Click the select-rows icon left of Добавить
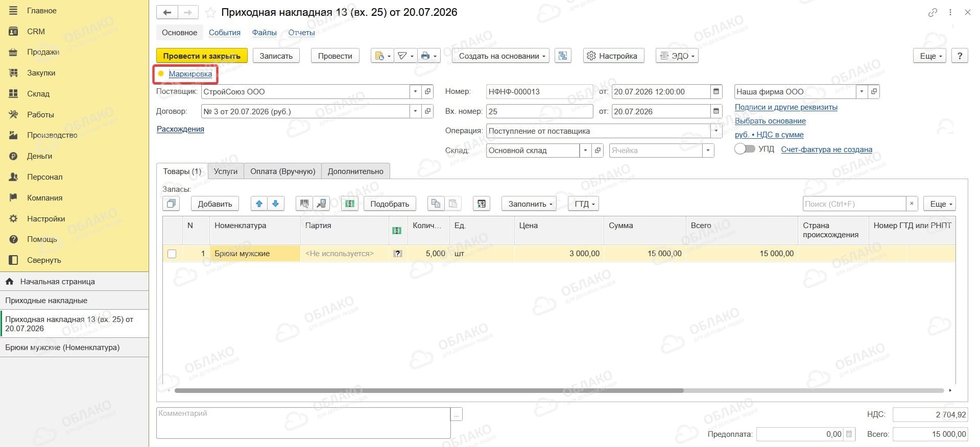980x447 pixels. 171,204
